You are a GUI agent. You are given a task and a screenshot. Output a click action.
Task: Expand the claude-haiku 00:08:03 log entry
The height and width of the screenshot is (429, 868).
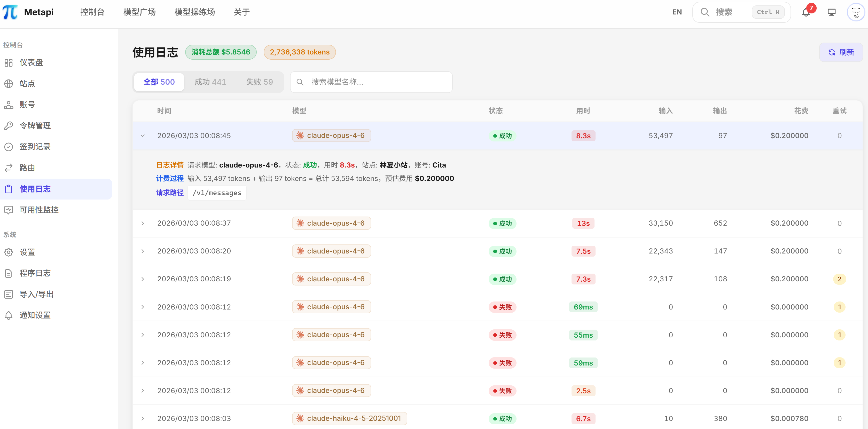click(142, 418)
